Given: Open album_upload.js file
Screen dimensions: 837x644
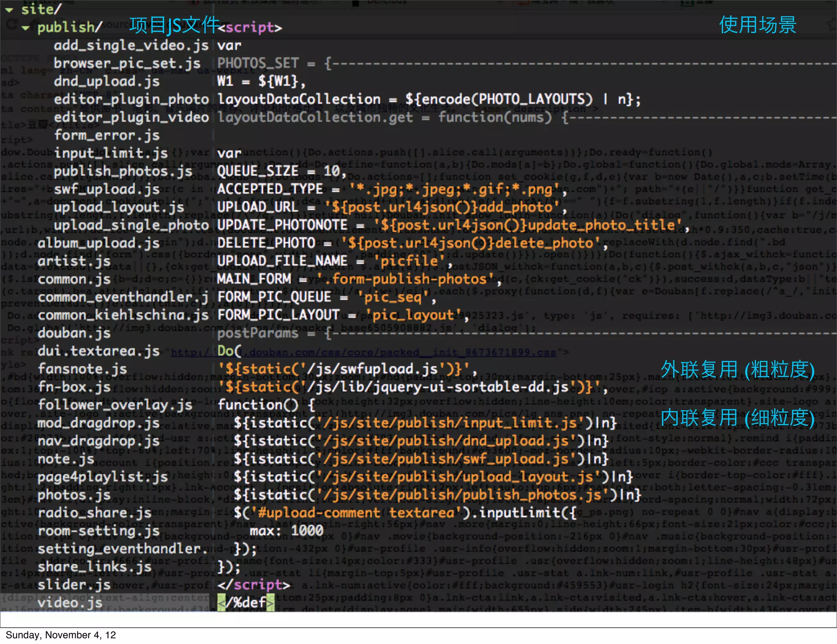Looking at the screenshot, I should pos(98,243).
